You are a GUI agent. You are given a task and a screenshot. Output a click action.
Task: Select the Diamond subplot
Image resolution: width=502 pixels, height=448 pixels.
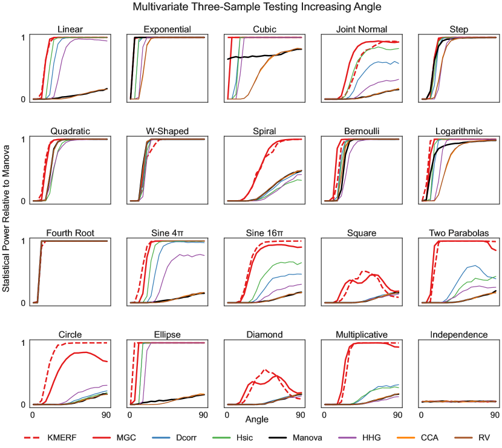pos(264,373)
